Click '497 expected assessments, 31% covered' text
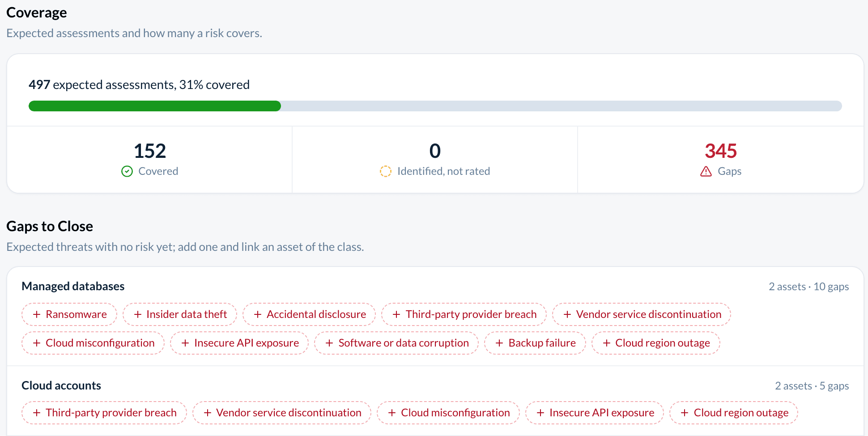Viewport: 868px width, 436px height. [139, 85]
